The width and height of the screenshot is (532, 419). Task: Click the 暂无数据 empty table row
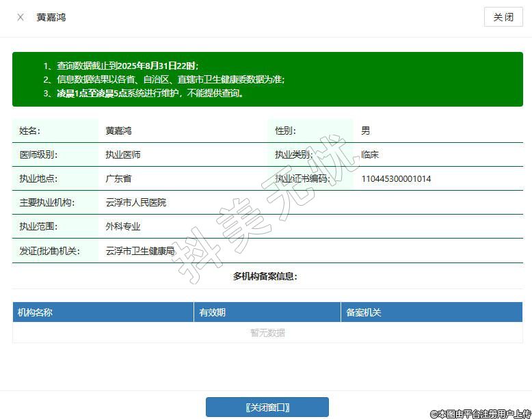coord(267,333)
